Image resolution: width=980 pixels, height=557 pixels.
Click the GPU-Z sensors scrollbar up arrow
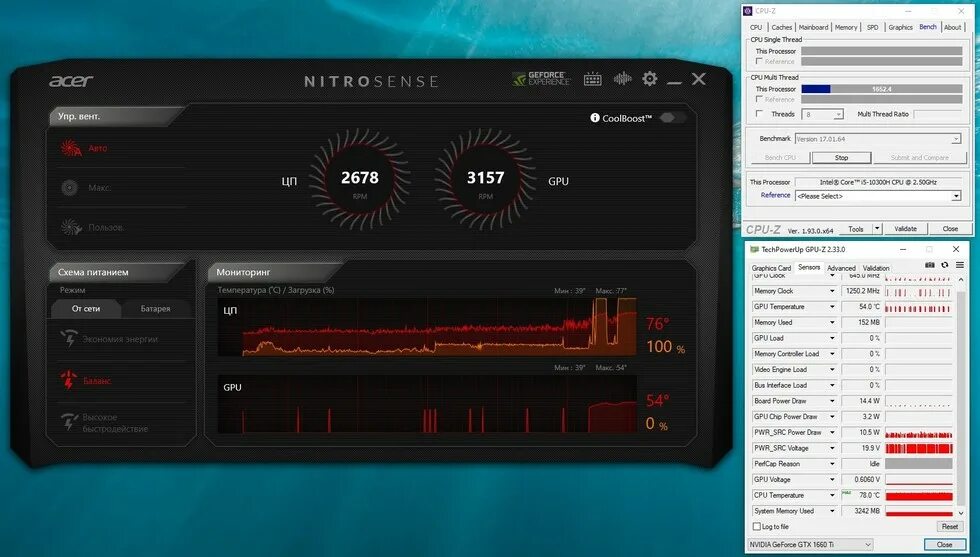pyautogui.click(x=961, y=279)
